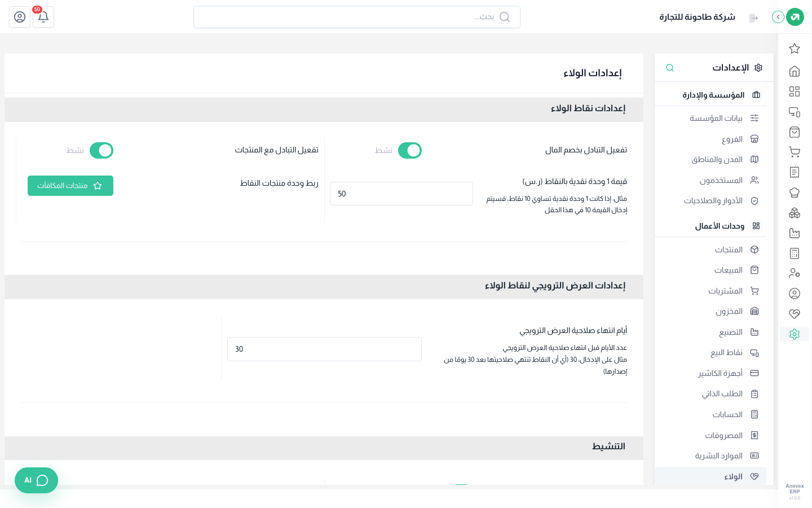812x508 pixels.
Task: Open الموارد البشرية in the settings menu
Action: click(710, 456)
